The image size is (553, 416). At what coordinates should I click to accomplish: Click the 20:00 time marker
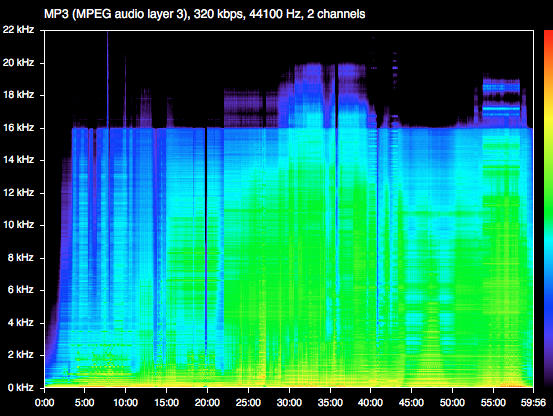pos(207,403)
